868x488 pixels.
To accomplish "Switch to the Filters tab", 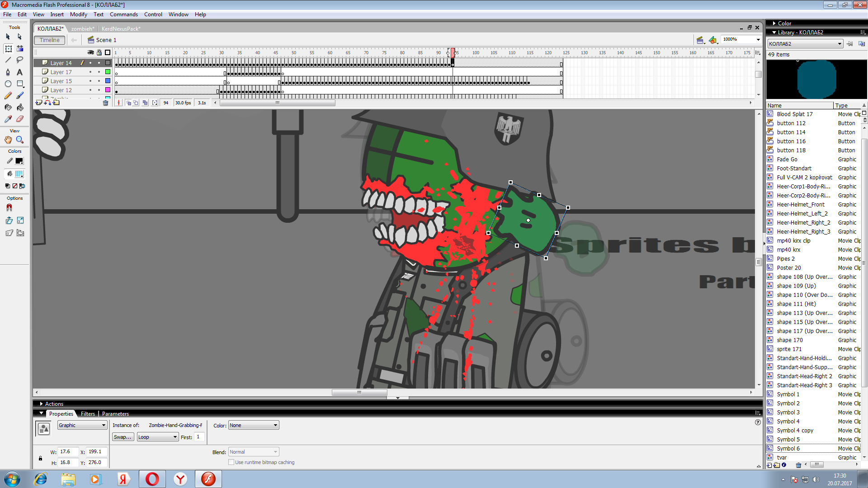I will [88, 414].
